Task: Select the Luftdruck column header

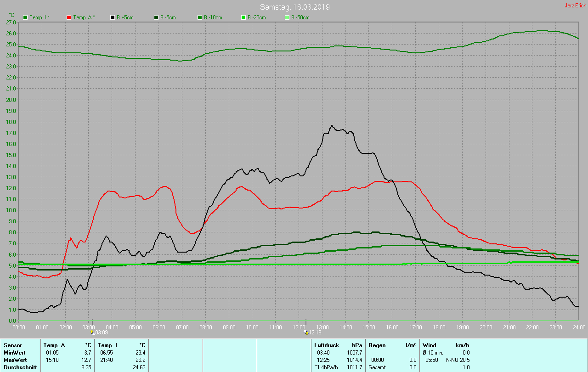Action: (x=327, y=345)
